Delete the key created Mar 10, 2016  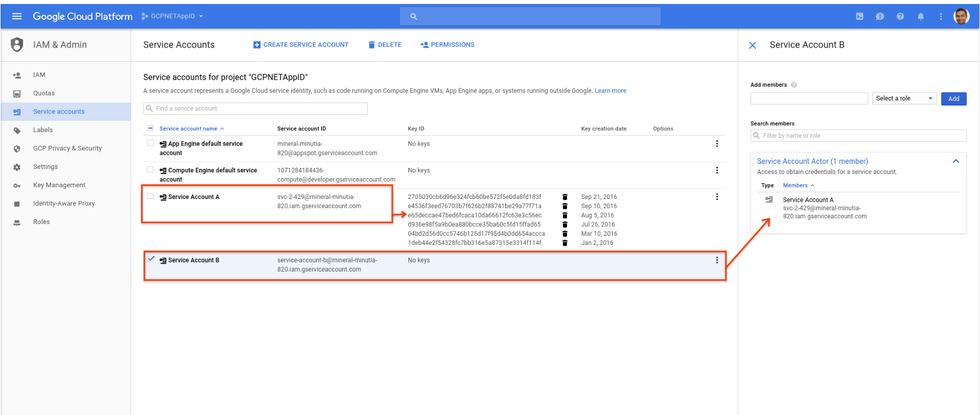pos(565,234)
